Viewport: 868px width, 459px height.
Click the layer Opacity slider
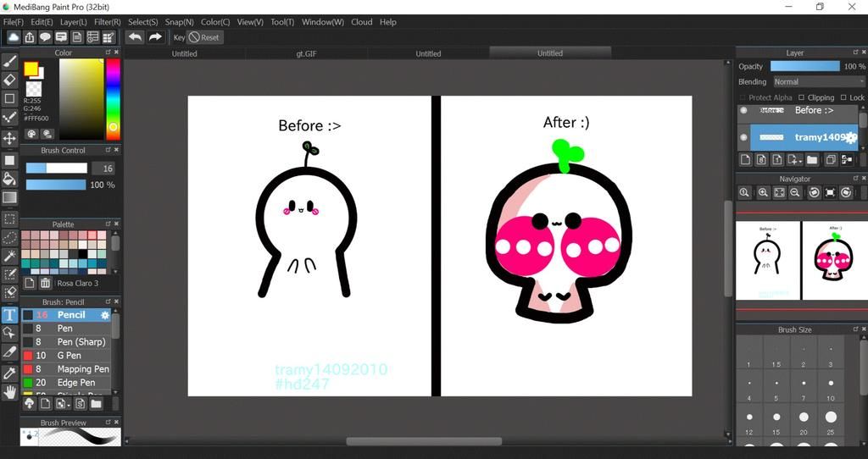[x=805, y=66]
